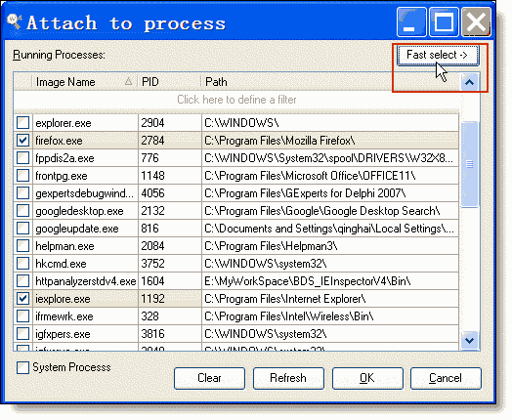Image resolution: width=512 pixels, height=420 pixels.
Task: Check the fppdis2a.exe checkbox
Action: [22, 158]
